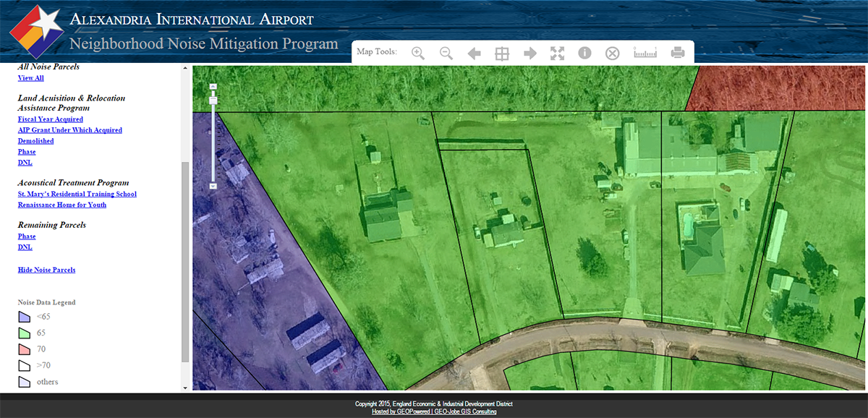Open View All noise parcels link

[x=30, y=78]
